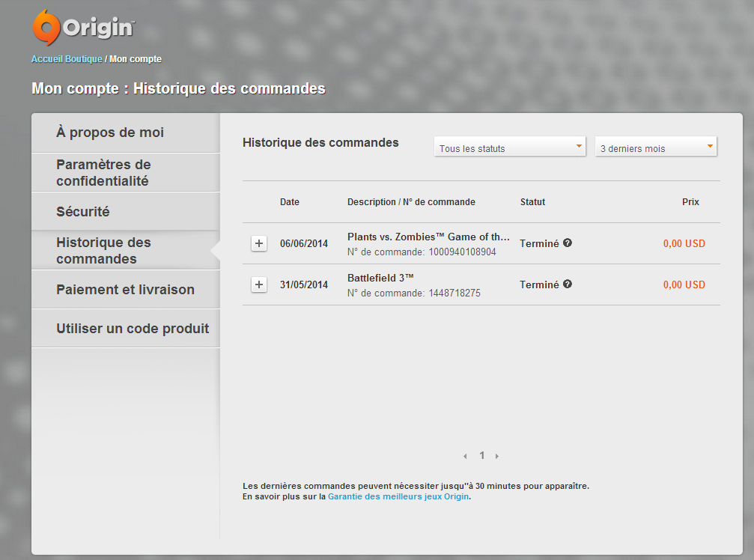
Task: Expand the Battlefield 3 order details
Action: [259, 284]
